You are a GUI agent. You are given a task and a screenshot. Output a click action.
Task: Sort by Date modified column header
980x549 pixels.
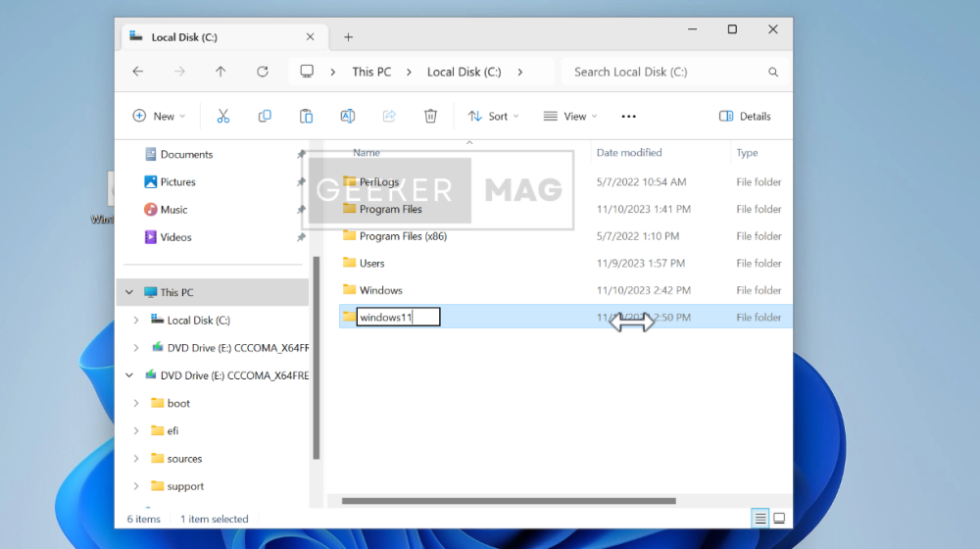[x=629, y=153]
